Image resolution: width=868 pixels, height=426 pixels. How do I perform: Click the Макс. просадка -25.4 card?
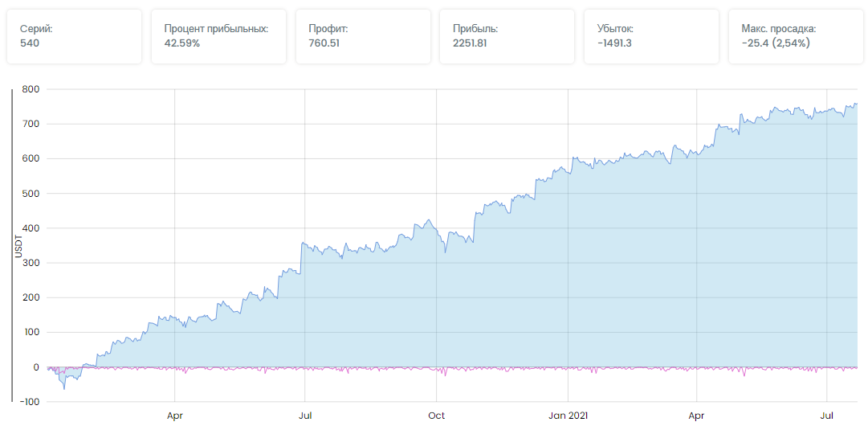796,36
